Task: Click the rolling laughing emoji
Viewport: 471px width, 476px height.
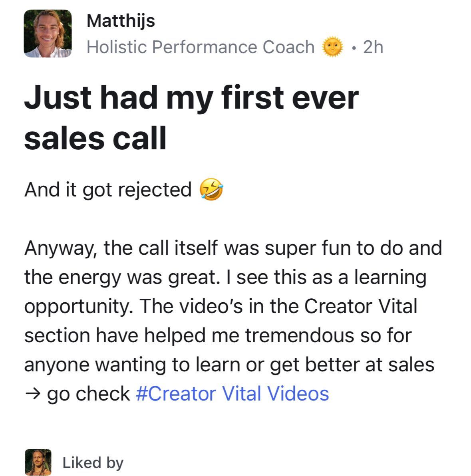Action: (211, 190)
